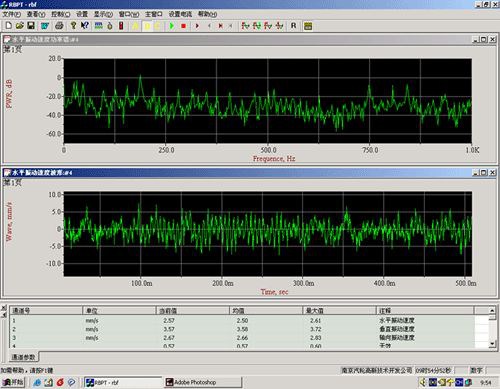Open the 显示 (Display) menu

coord(103,14)
